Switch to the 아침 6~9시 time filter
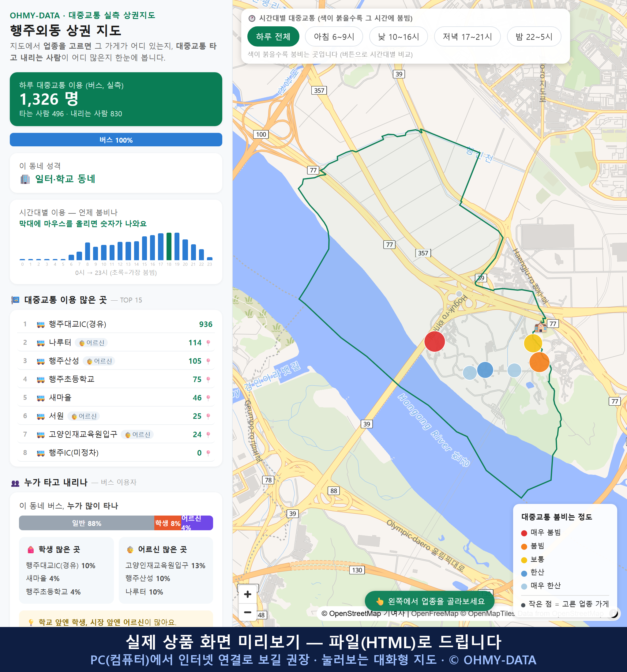 click(334, 36)
